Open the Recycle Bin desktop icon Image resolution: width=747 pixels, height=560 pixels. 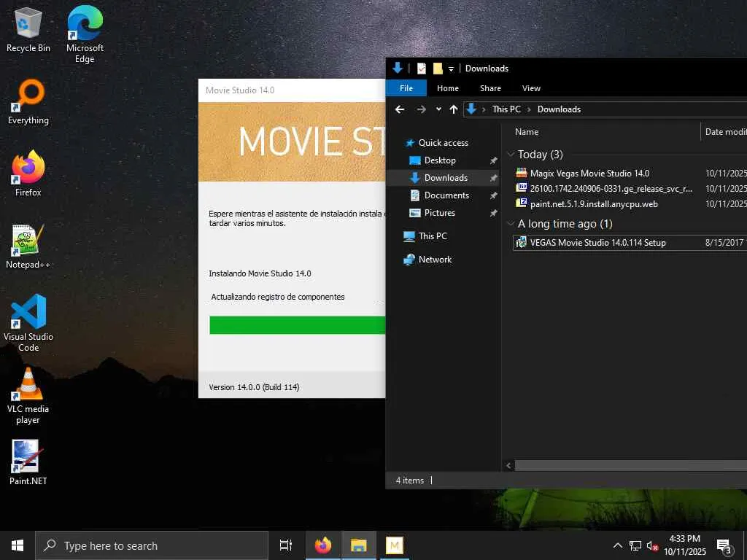[x=28, y=31]
